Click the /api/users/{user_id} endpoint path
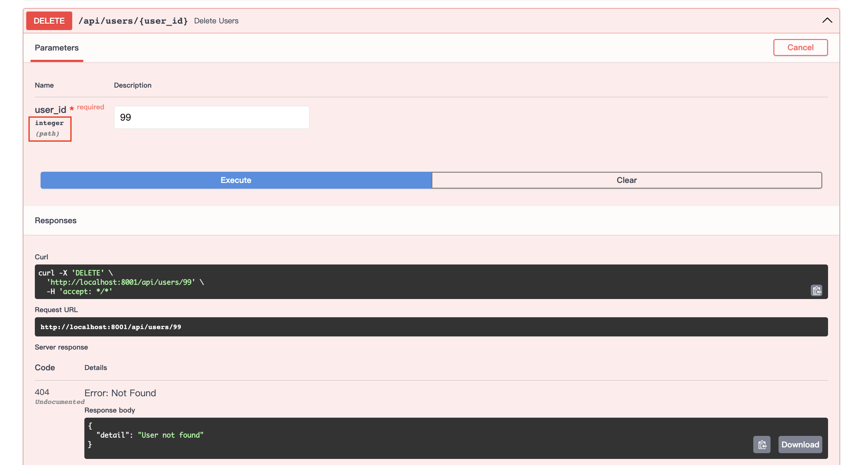This screenshot has height=465, width=868. pyautogui.click(x=133, y=20)
